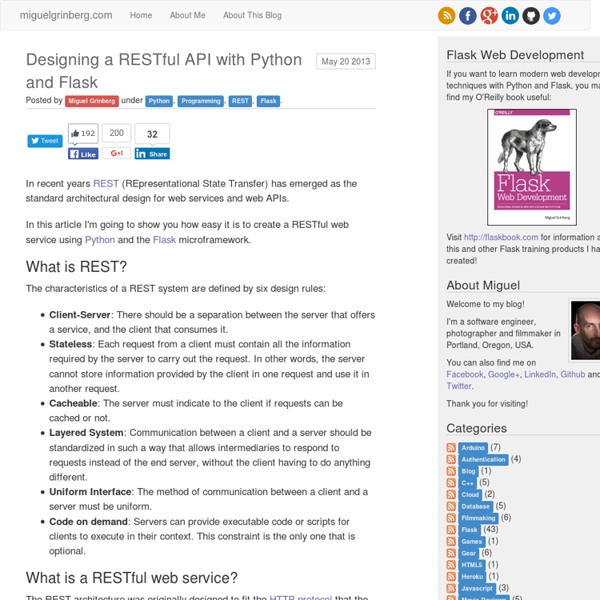Follow the Python link in article text

pos(100,240)
